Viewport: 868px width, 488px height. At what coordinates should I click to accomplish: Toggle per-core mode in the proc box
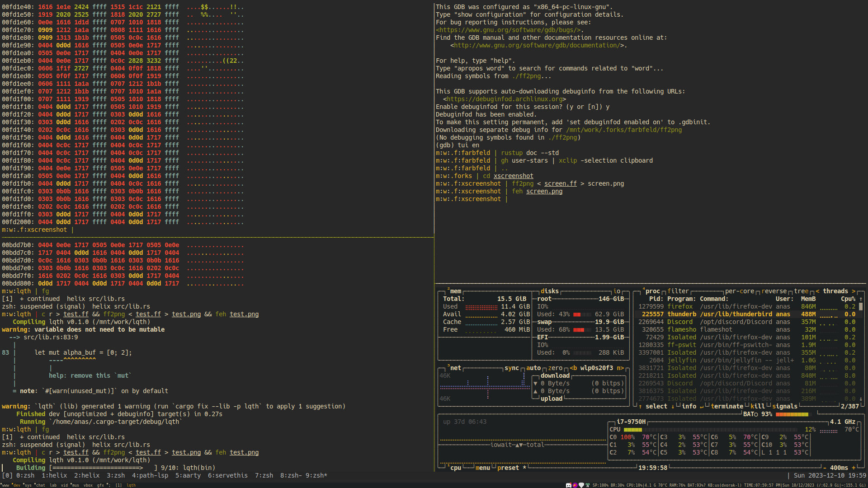739,291
